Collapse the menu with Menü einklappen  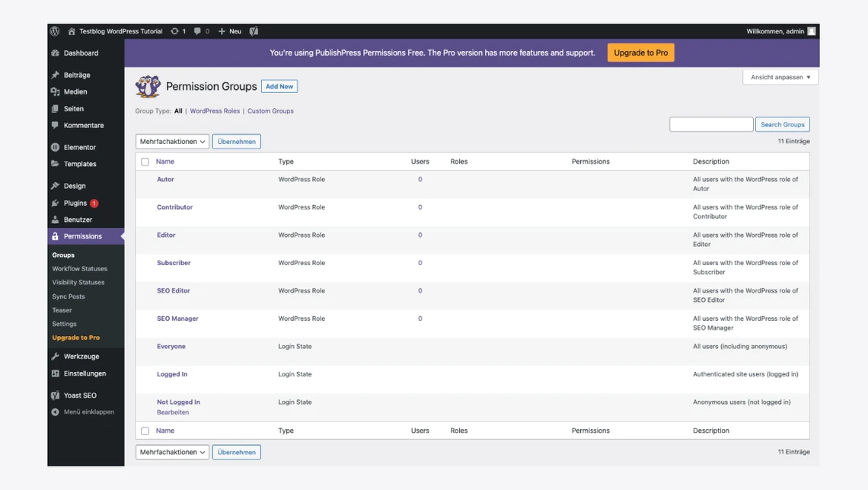tap(88, 412)
